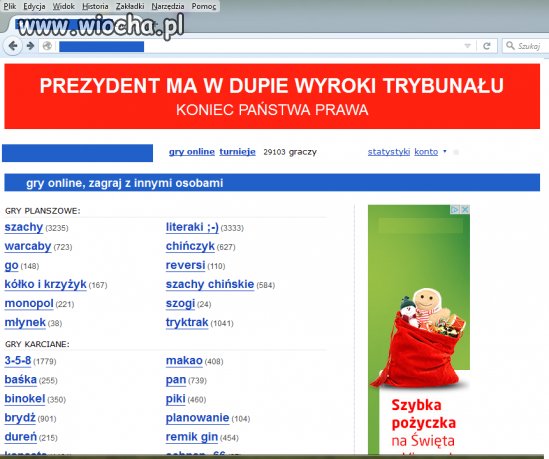The image size is (549, 459).
Task: Go back using the browser back arrow
Action: pos(13,46)
